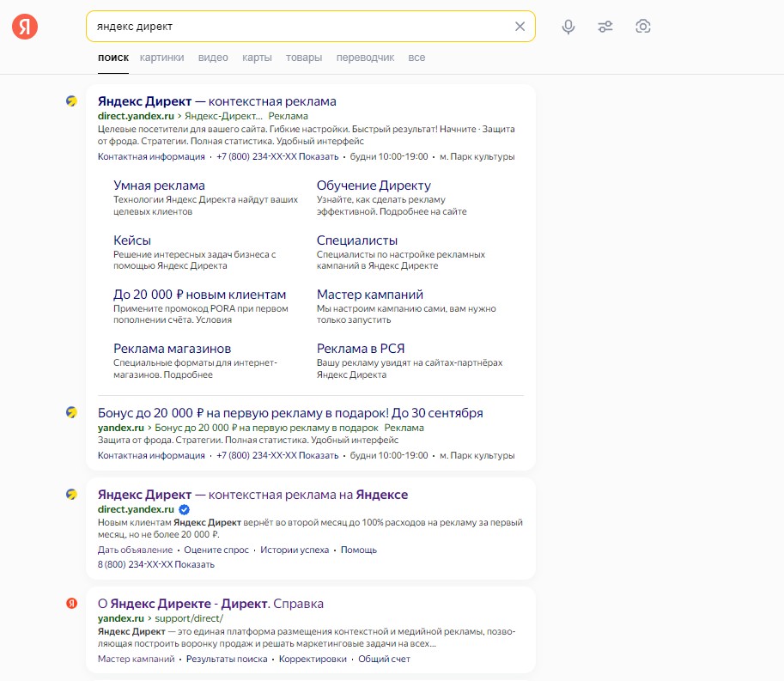This screenshot has height=681, width=784.
Task: Open the Истории успеха quick link
Action: pyautogui.click(x=295, y=550)
